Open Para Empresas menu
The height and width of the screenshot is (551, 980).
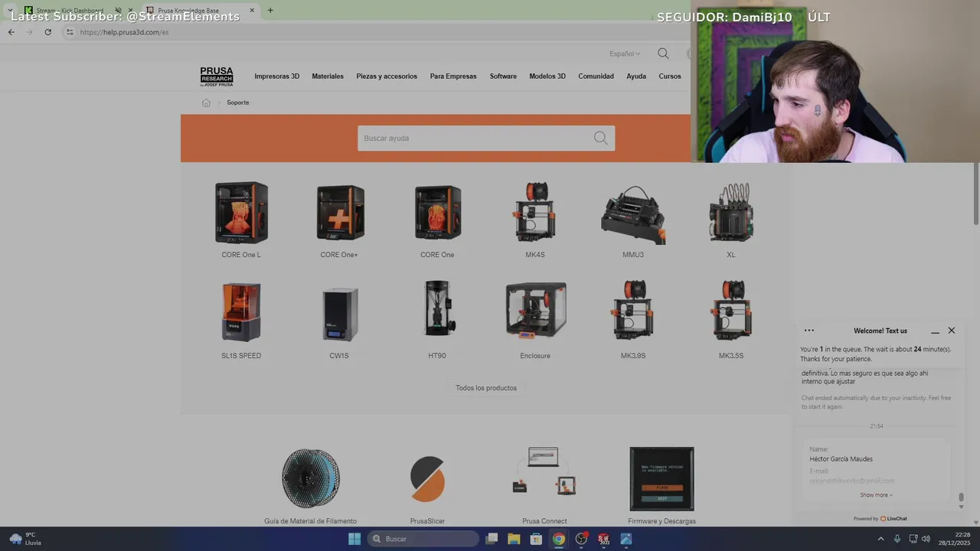tap(453, 77)
